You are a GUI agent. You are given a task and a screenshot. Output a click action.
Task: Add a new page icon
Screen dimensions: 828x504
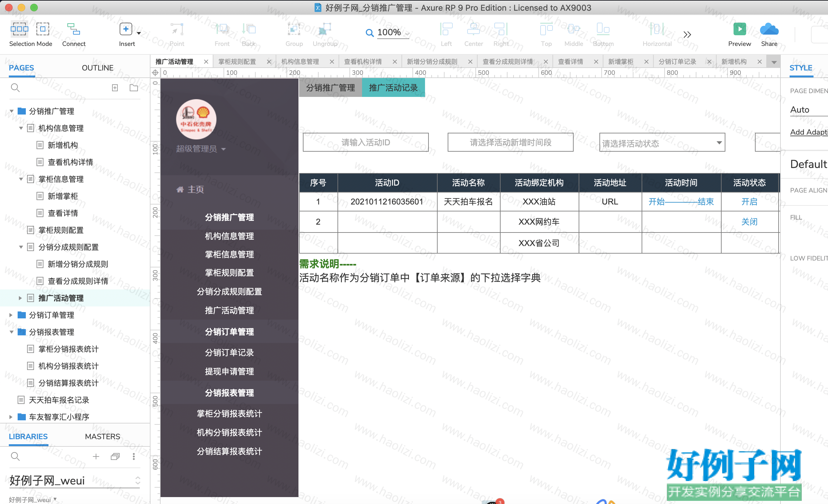[x=115, y=88]
